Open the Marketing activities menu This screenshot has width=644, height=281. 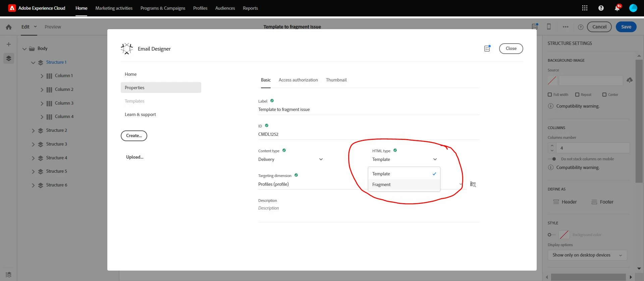114,8
